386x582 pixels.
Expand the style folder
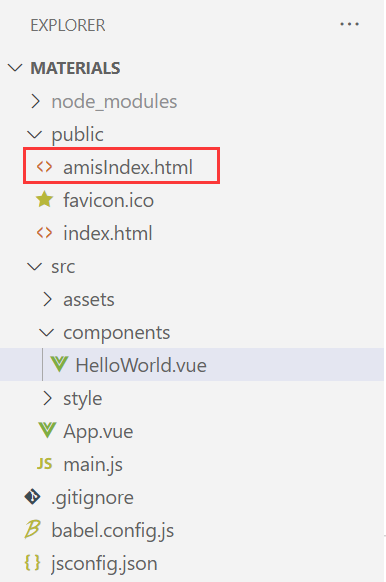coord(47,398)
